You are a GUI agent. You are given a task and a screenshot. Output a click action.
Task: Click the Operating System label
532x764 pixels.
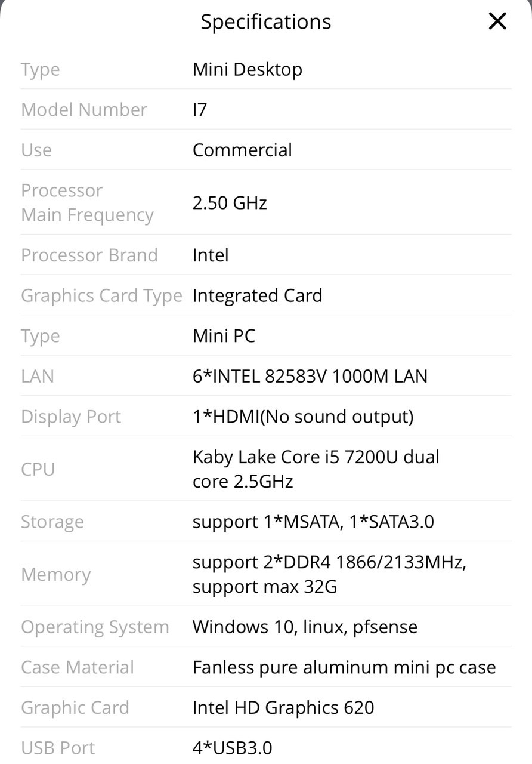[x=95, y=627]
